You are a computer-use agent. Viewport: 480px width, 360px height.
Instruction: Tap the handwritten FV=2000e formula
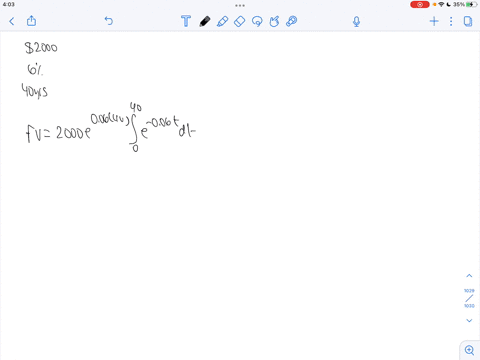111,127
